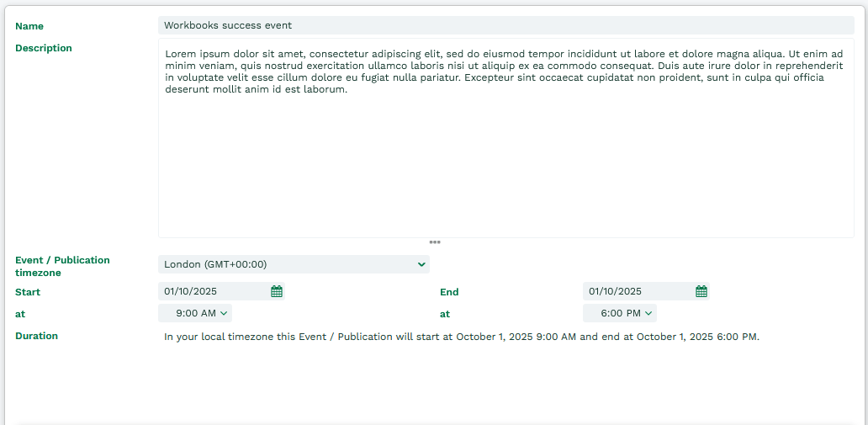Open the 6:00 PM end time dropdown
Screen dimensions: 868x425
[x=619, y=313]
